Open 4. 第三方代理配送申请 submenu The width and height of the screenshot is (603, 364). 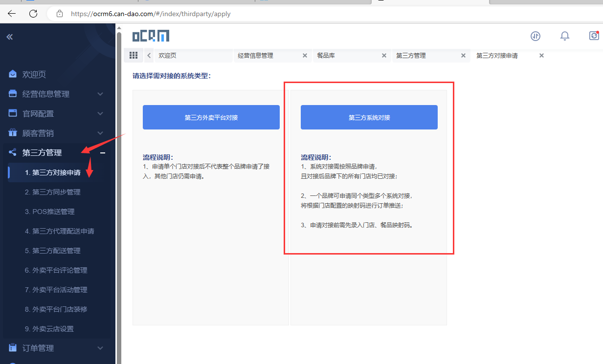coord(60,231)
